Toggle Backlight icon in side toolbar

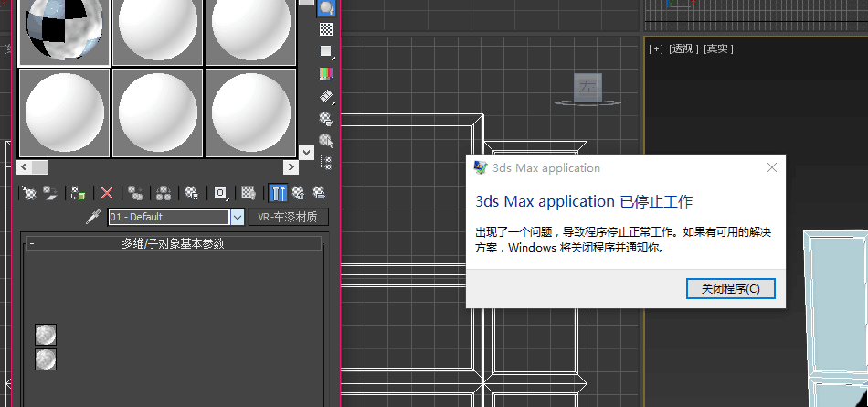[326, 7]
